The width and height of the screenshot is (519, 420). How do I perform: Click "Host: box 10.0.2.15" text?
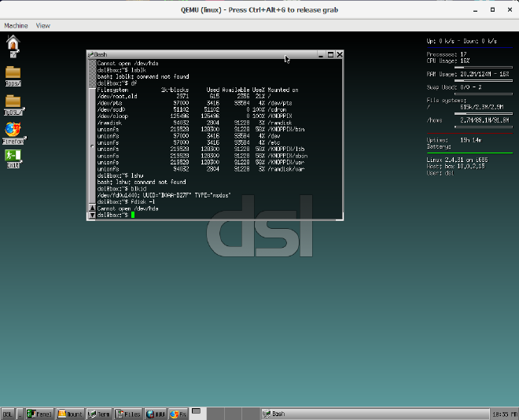click(455, 167)
